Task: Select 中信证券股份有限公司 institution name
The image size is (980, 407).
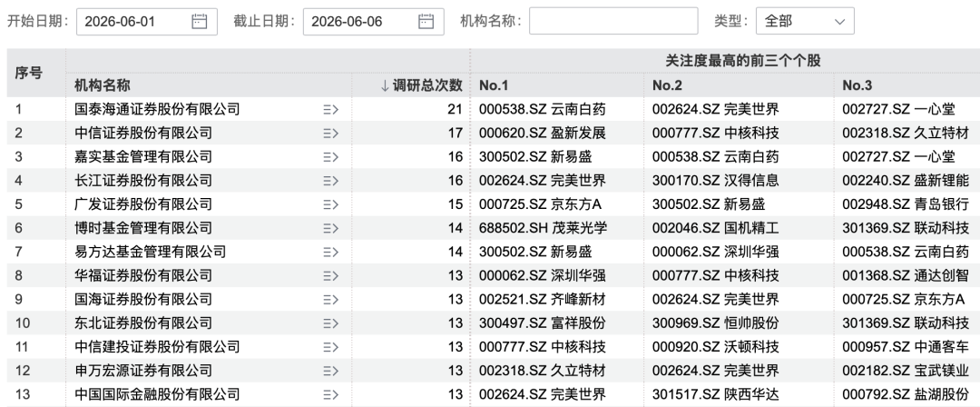Action: coord(143,134)
